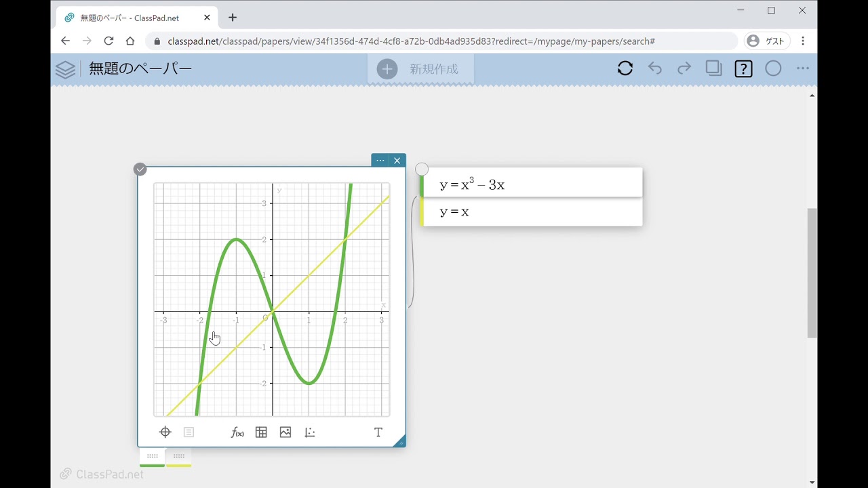Click the duplicate paper icon
The height and width of the screenshot is (488, 868).
[714, 68]
